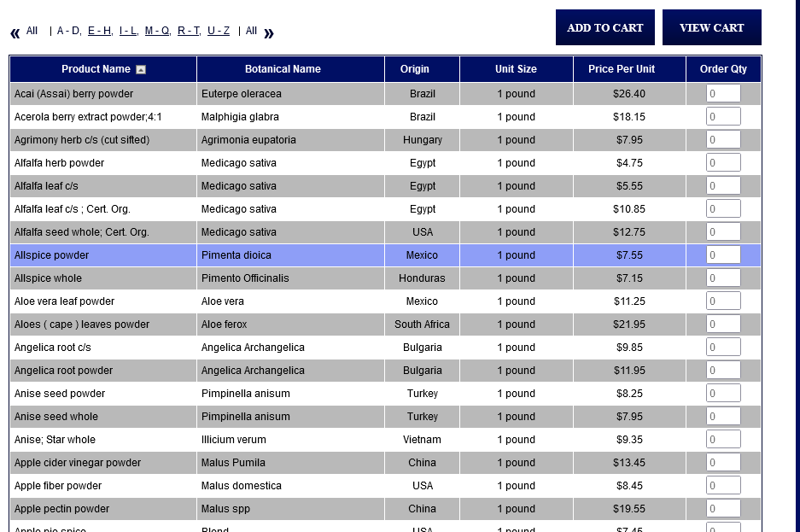Select price cell $26.40
800x532 pixels.
[629, 94]
